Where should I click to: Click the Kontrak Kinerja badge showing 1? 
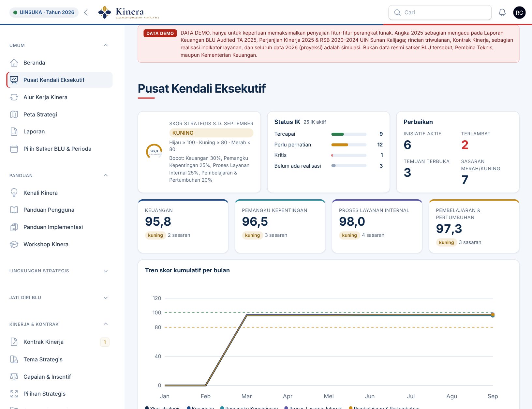105,342
